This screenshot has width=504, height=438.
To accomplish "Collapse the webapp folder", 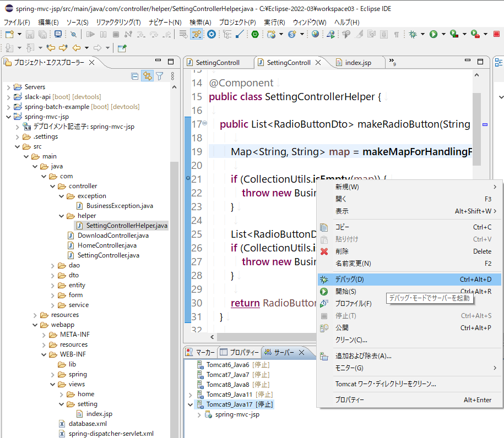I will (35, 325).
